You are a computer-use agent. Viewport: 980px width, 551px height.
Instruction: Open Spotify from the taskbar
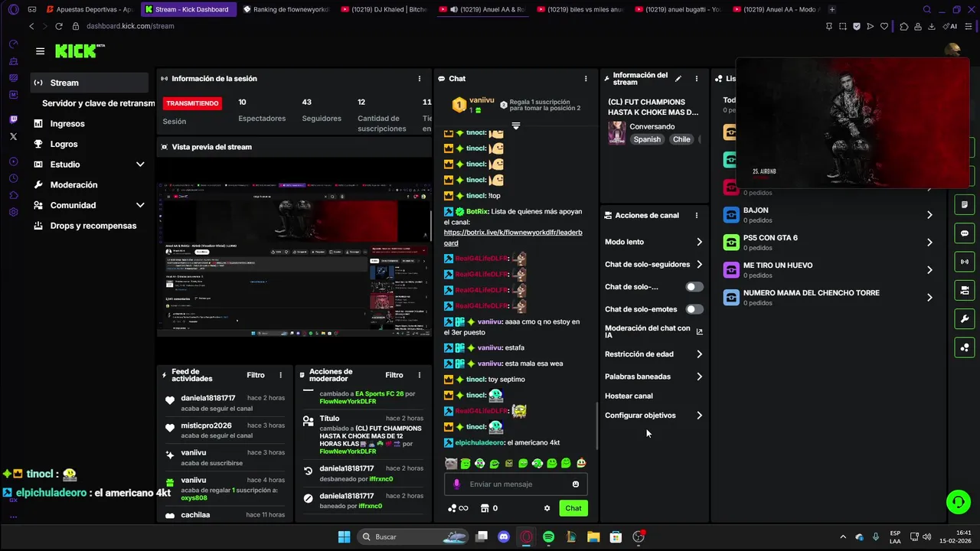pyautogui.click(x=548, y=537)
